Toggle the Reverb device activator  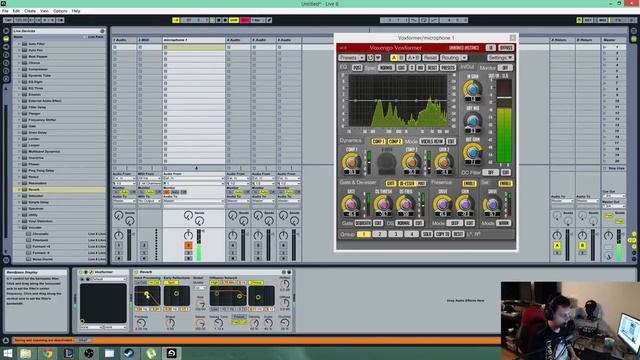[x=136, y=272]
